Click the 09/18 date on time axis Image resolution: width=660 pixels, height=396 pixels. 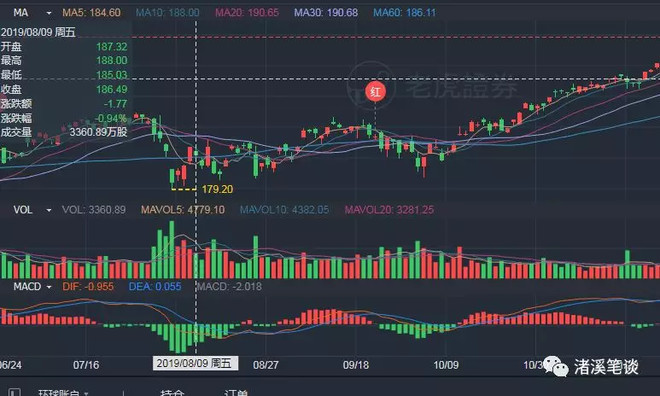click(x=356, y=365)
